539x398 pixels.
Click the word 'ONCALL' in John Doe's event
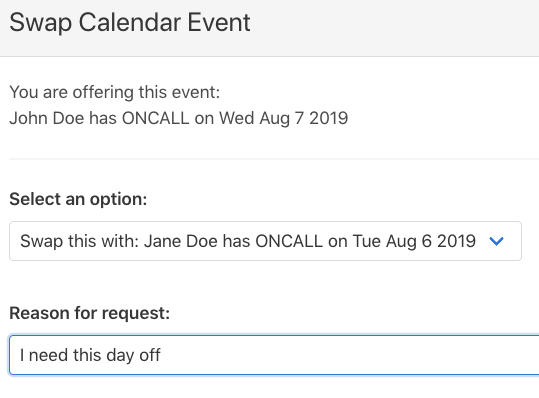[x=155, y=118]
